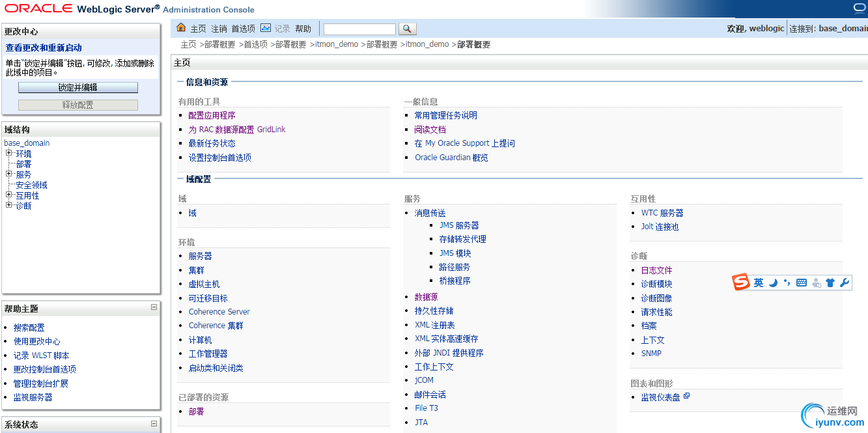This screenshot has height=433, width=868.
Task: Open 常用管理任务说明 link
Action: coord(445,115)
